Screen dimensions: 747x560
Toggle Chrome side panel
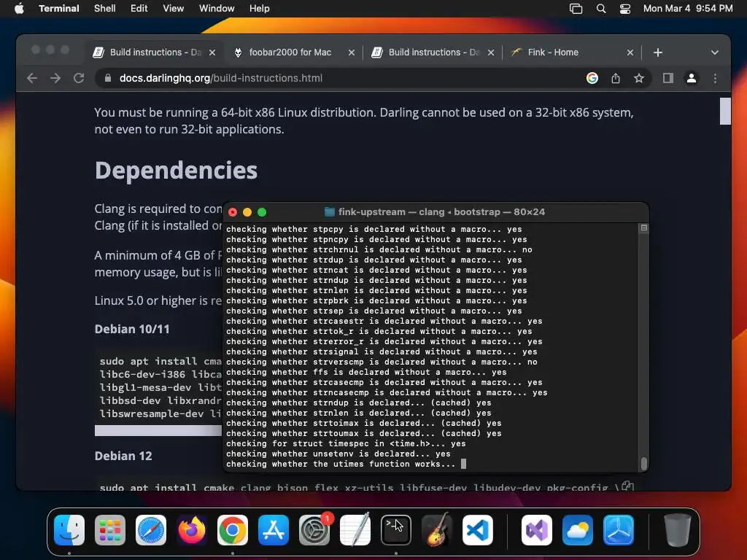(x=668, y=78)
